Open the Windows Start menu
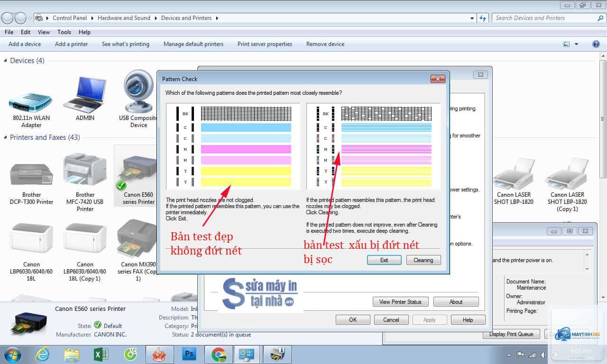The width and height of the screenshot is (607, 364). [11, 355]
